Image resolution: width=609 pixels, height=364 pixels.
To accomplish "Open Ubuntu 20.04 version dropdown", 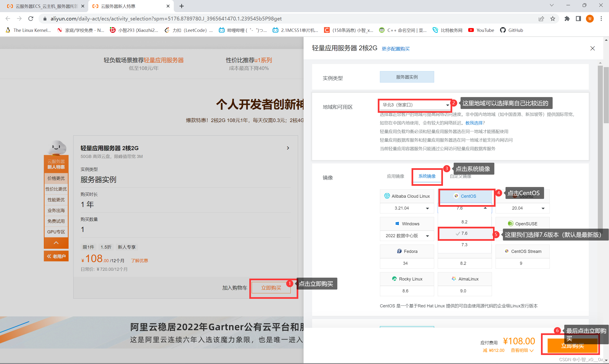I will coord(522,208).
